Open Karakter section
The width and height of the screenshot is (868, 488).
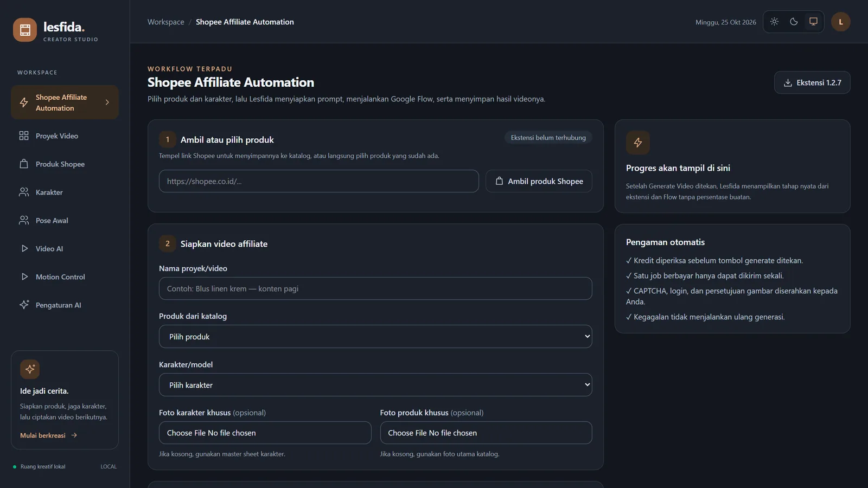point(65,192)
